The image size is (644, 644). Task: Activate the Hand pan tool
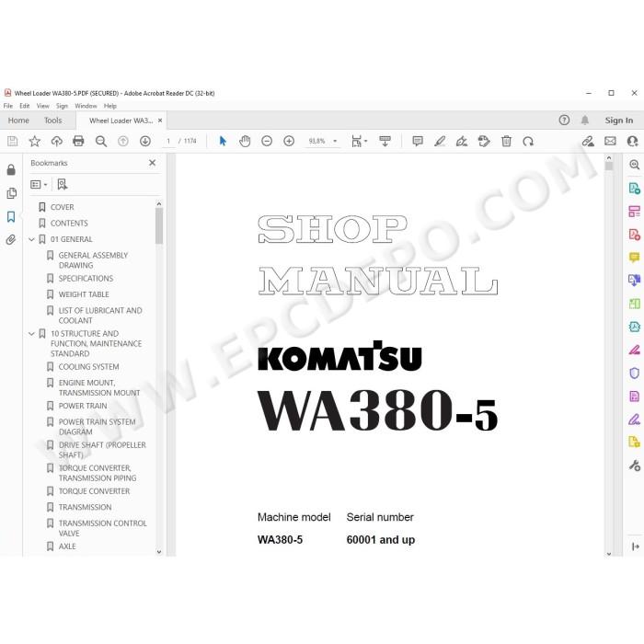[x=245, y=142]
